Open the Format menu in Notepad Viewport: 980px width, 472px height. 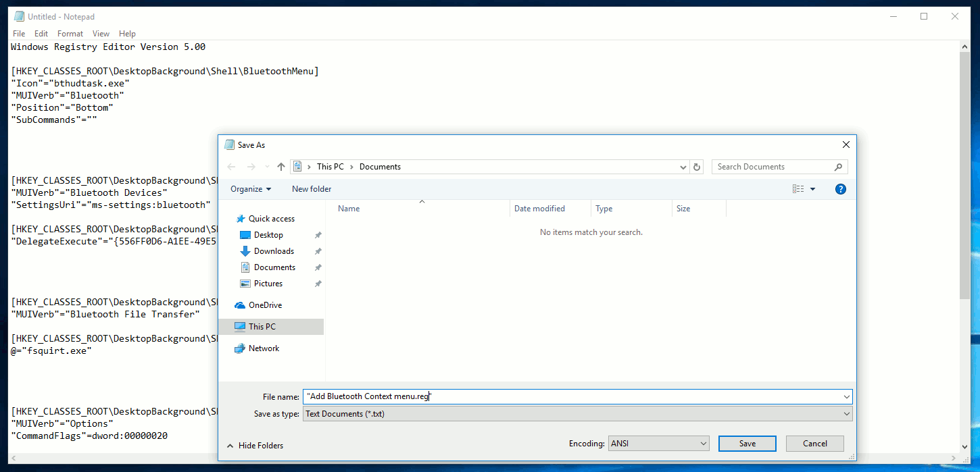click(x=70, y=34)
